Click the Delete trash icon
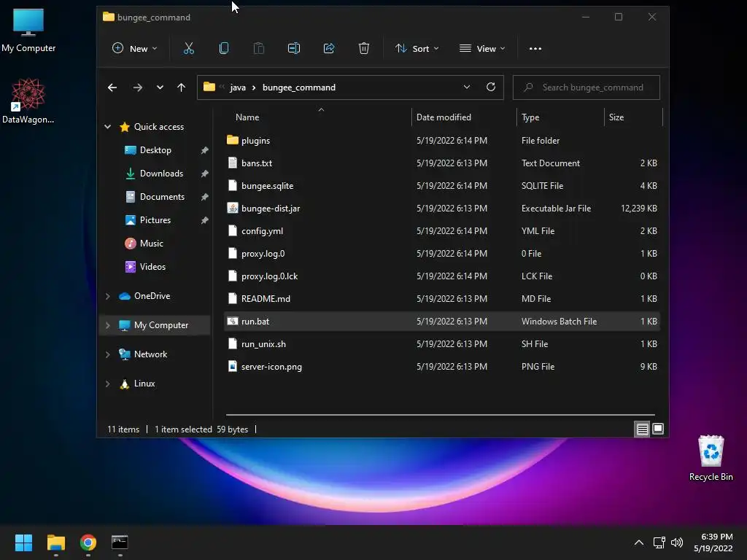Screen dimensions: 747x560 coord(364,48)
